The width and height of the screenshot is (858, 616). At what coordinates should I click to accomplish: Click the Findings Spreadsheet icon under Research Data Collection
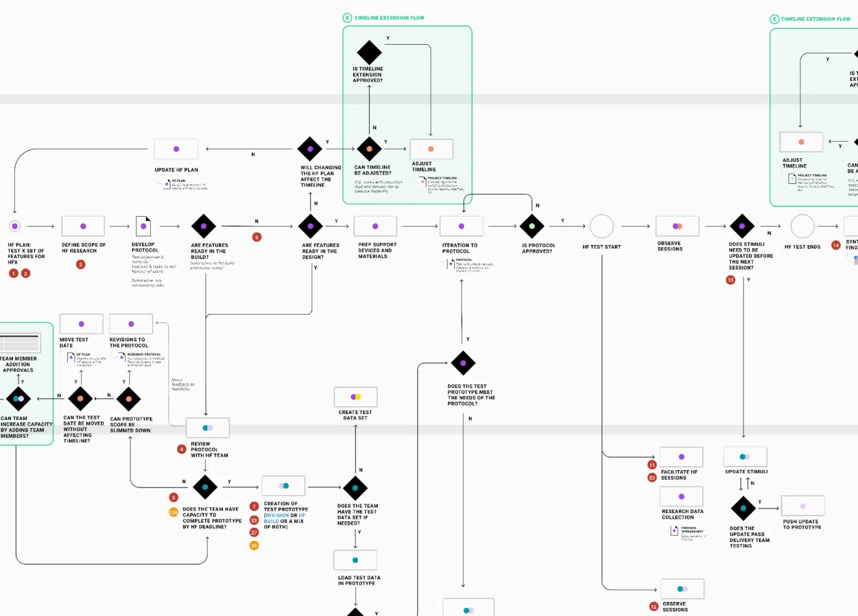click(x=675, y=531)
